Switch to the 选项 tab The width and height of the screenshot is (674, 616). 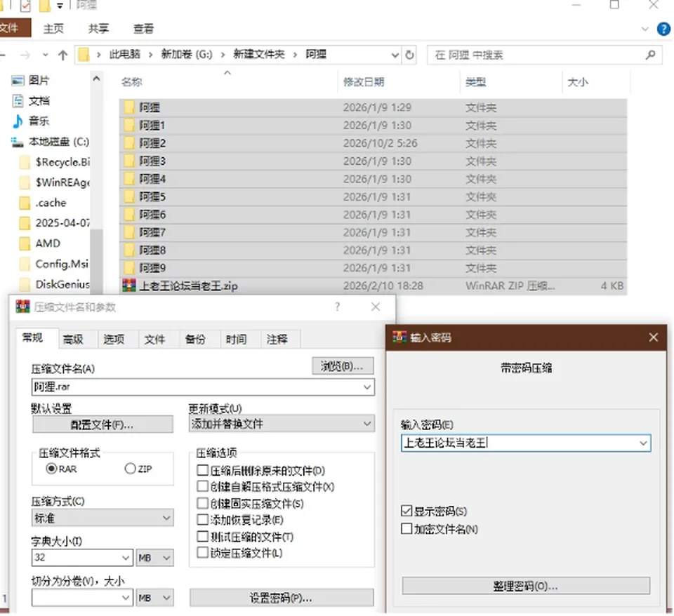pyautogui.click(x=114, y=340)
